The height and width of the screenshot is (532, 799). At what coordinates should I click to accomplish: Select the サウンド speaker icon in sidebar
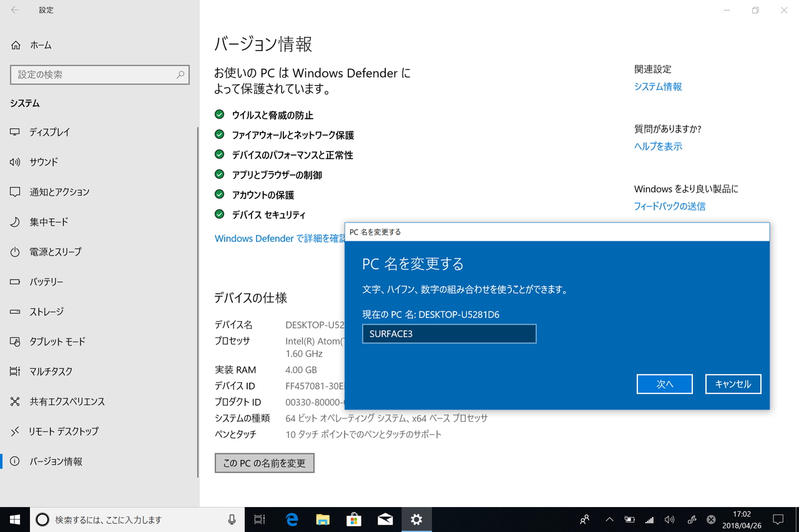pos(15,162)
